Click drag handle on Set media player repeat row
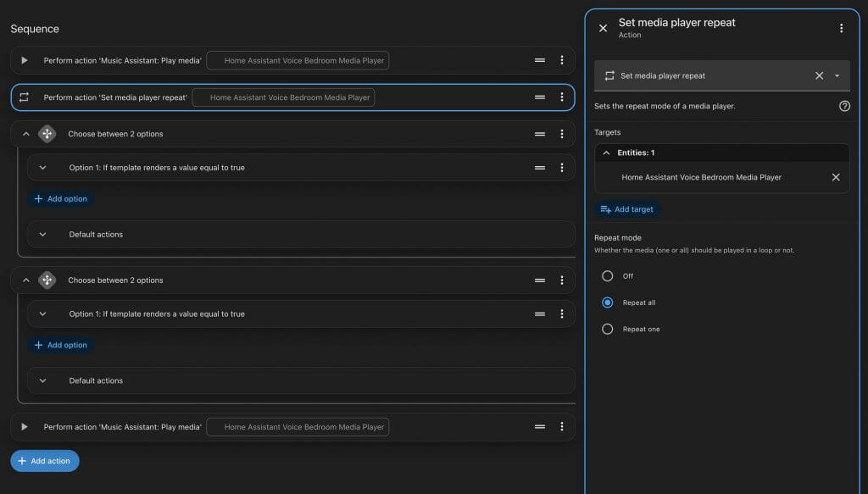This screenshot has height=494, width=868. [540, 97]
